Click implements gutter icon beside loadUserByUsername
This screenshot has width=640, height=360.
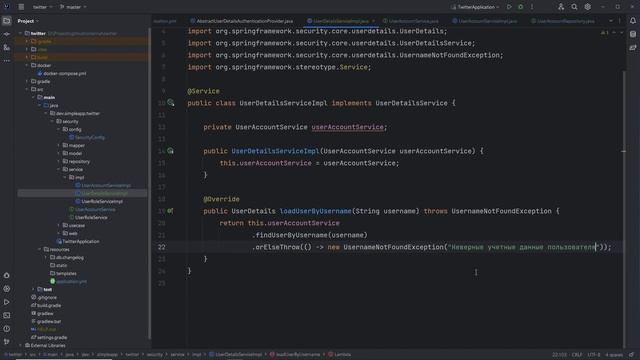[171, 211]
